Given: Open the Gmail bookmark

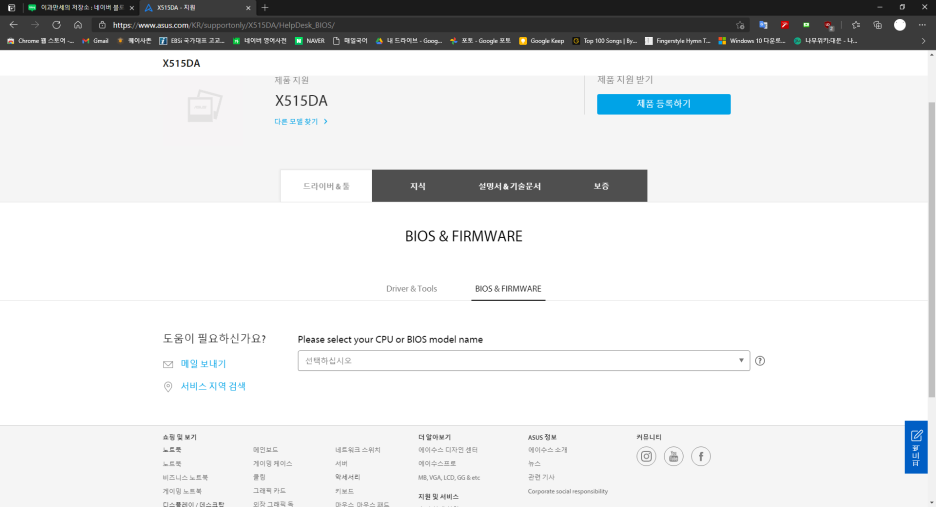Looking at the screenshot, I should coord(95,41).
